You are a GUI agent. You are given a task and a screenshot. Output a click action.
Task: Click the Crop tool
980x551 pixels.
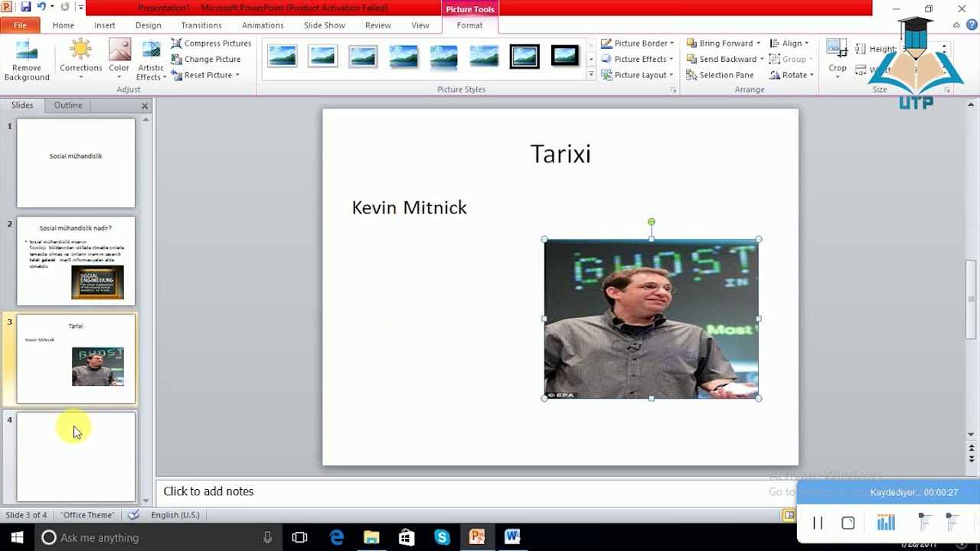[838, 58]
